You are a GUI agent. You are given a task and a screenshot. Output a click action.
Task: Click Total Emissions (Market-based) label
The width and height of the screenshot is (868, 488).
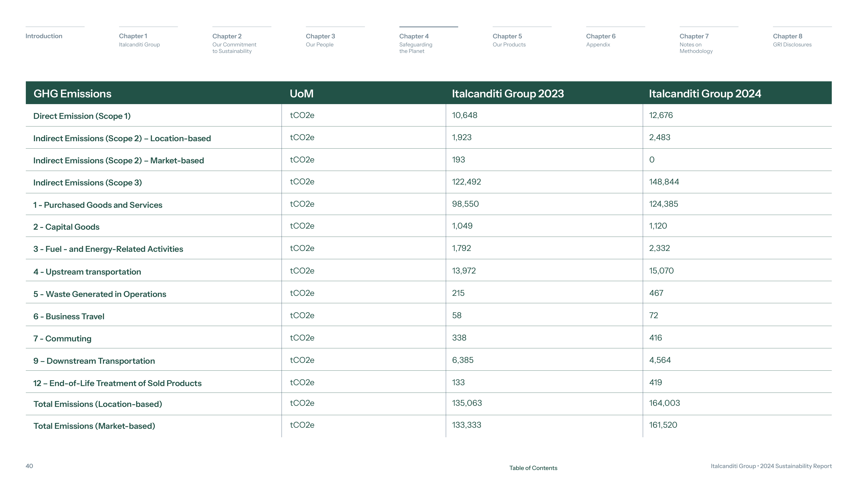[x=94, y=426]
